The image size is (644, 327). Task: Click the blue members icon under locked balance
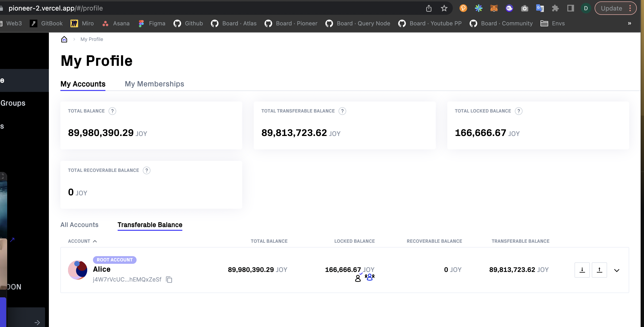369,277
